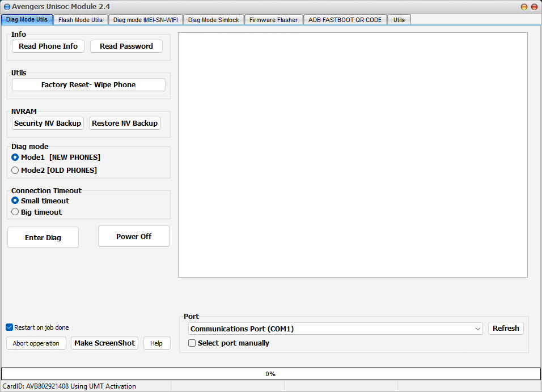Start Security NV Backup
The height and width of the screenshot is (392, 542).
(48, 123)
